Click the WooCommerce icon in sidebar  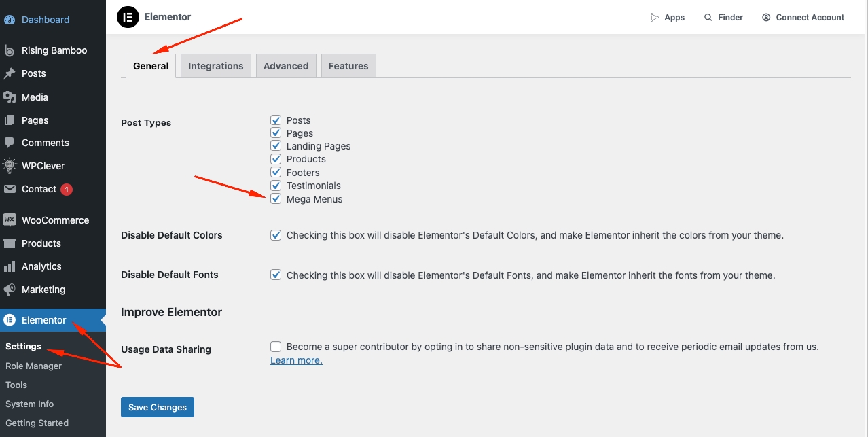[x=10, y=220]
